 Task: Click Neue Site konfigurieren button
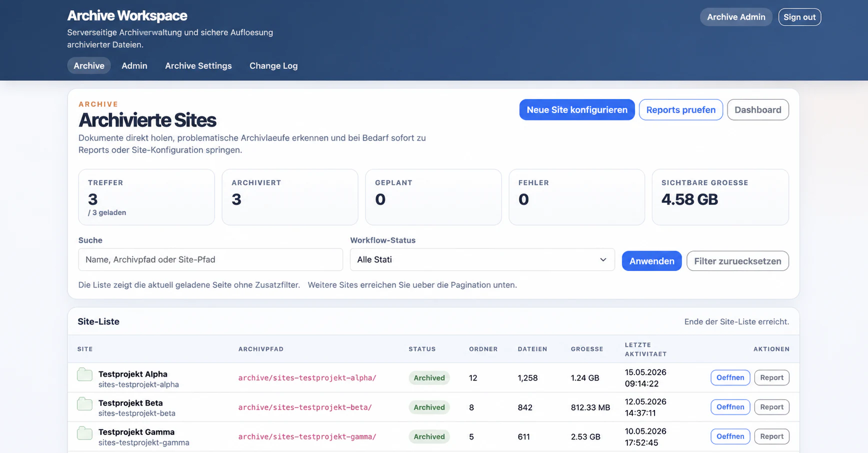pos(577,109)
